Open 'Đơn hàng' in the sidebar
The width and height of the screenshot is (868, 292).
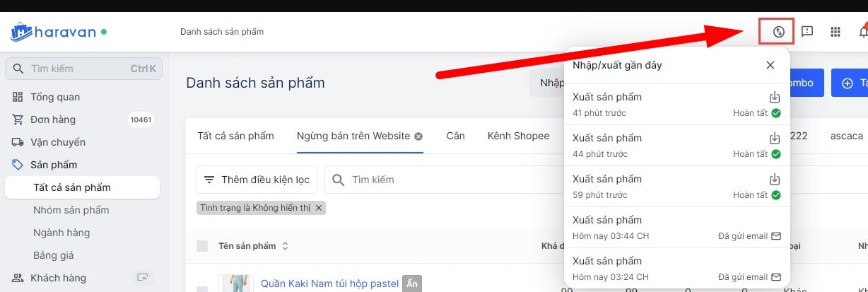53,119
